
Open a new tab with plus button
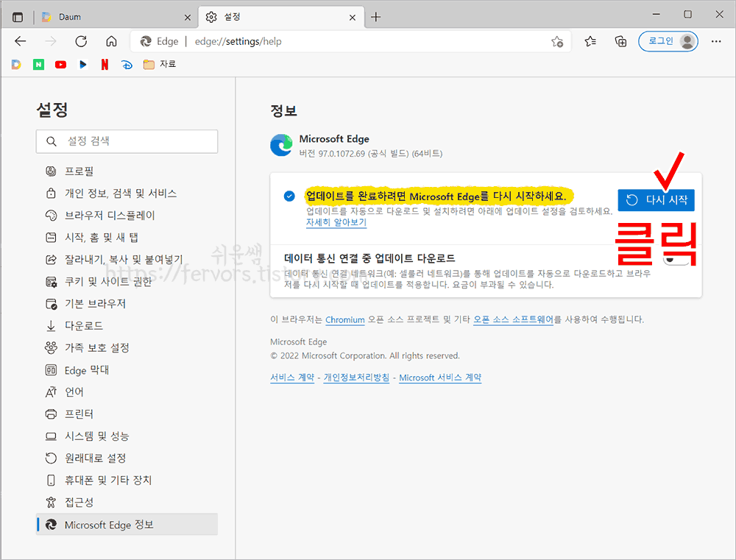click(375, 18)
